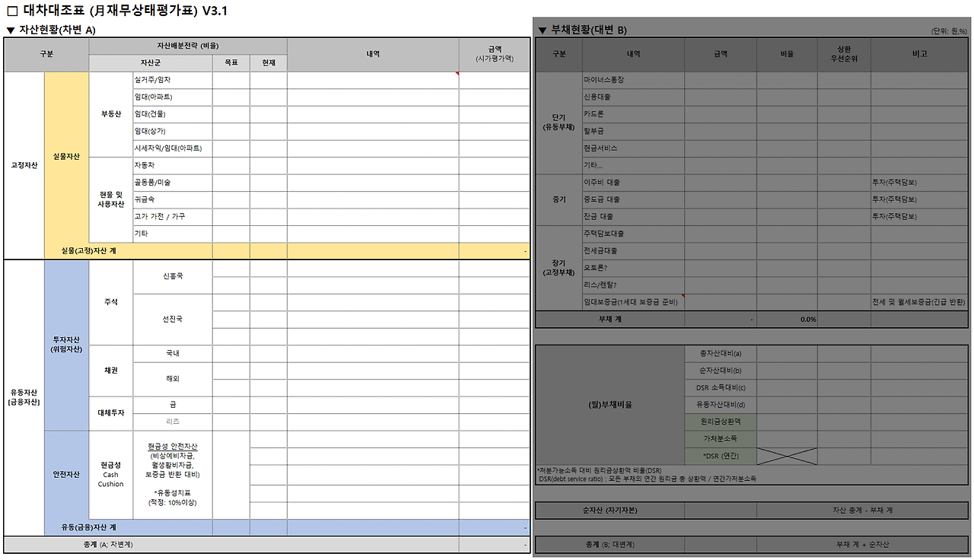Select the '총계 (A; 차변계)' total row label
The height and width of the screenshot is (560, 974).
(x=109, y=544)
